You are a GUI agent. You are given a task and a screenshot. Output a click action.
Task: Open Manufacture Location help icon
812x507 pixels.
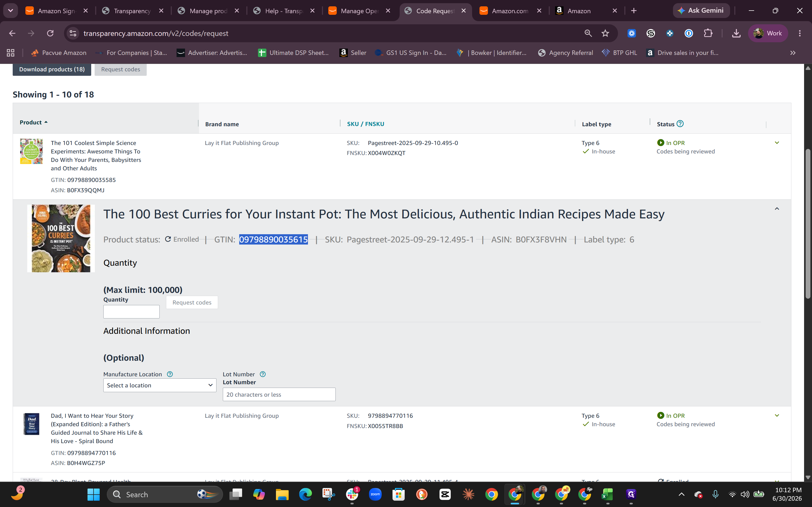coord(170,374)
